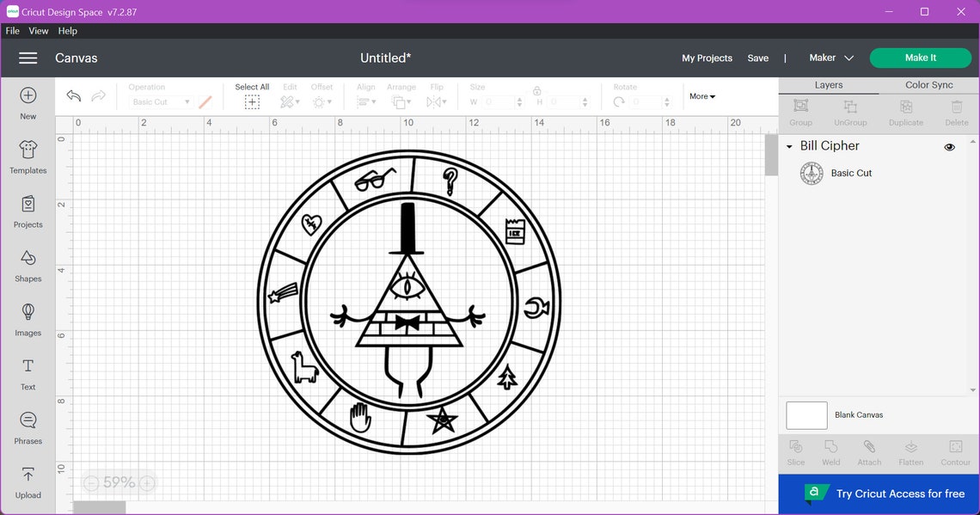Screen dimensions: 980x515
Task: Click the Undo arrow
Action: click(73, 96)
